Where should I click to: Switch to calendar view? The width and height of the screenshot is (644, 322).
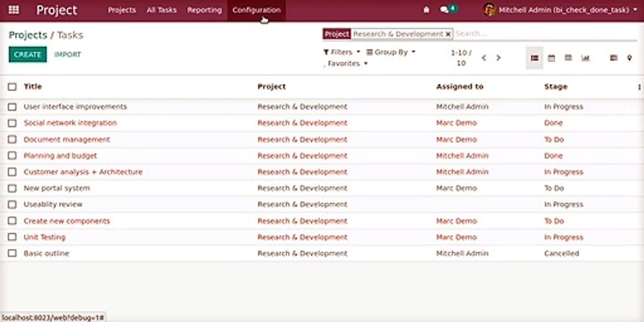tap(551, 58)
